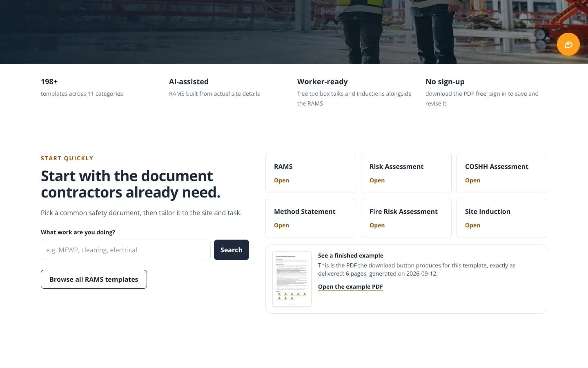The width and height of the screenshot is (588, 368).
Task: Click the 'Worker-ready' heading
Action: (323, 82)
